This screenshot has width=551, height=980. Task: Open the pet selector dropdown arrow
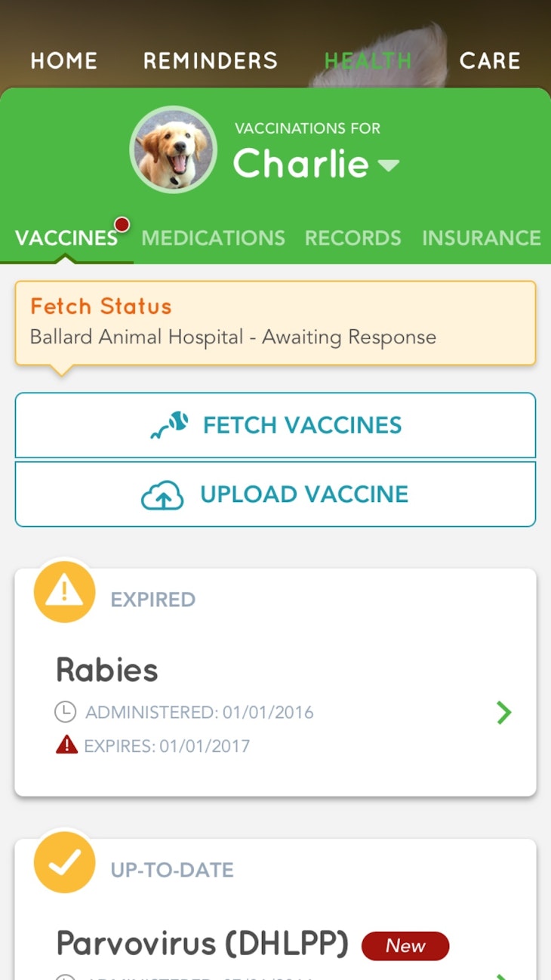point(389,165)
